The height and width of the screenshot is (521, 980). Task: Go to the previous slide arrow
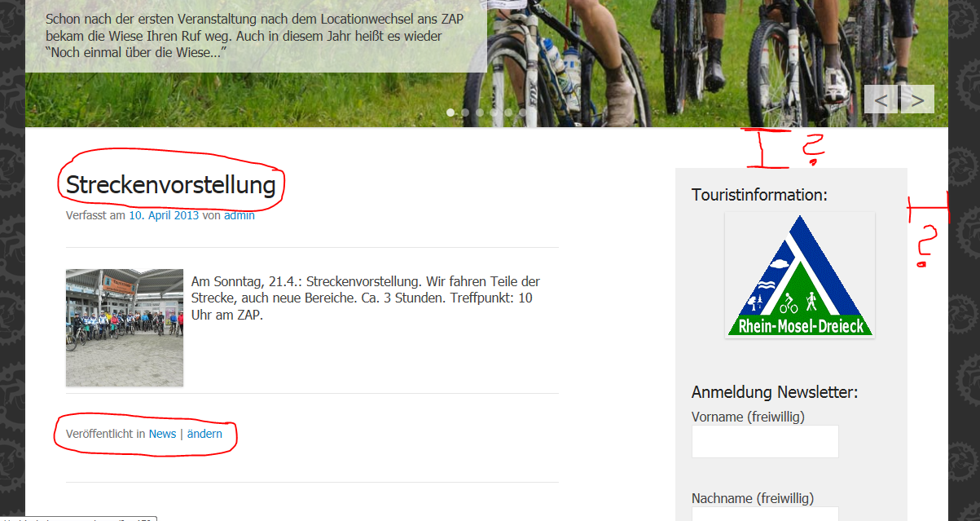click(x=881, y=99)
